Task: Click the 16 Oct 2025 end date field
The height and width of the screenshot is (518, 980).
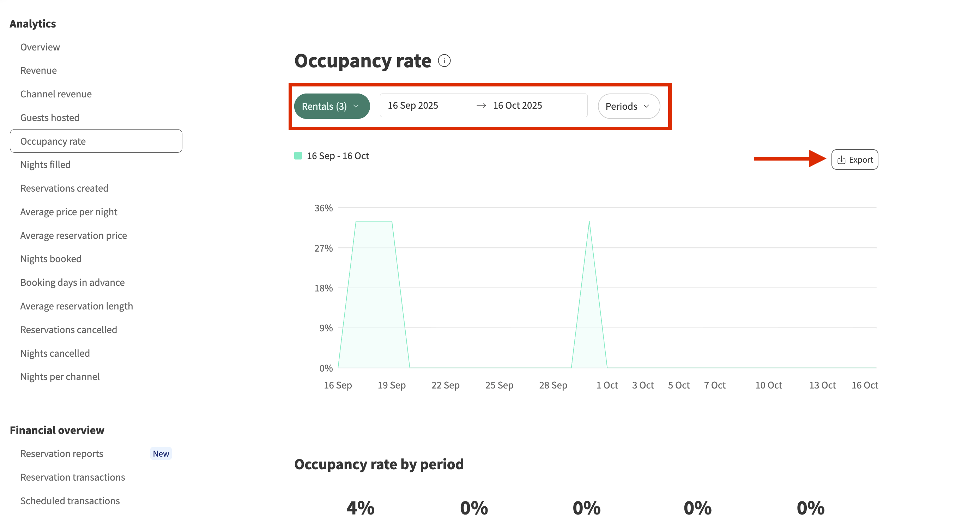Action: click(518, 106)
